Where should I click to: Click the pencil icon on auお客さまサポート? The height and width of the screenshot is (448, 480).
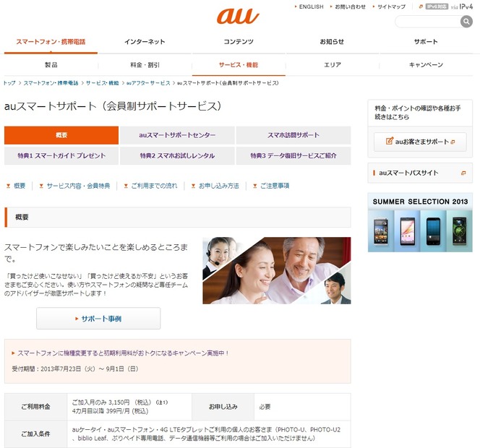point(389,141)
